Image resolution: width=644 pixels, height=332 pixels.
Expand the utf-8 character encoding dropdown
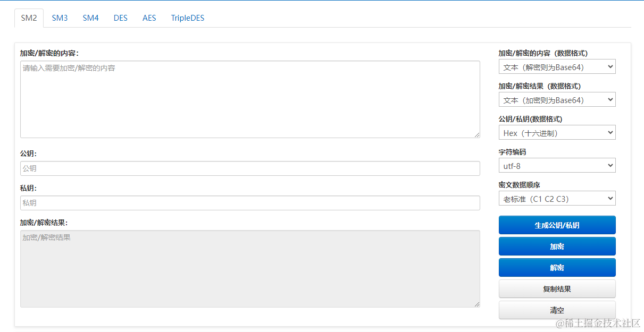[557, 166]
